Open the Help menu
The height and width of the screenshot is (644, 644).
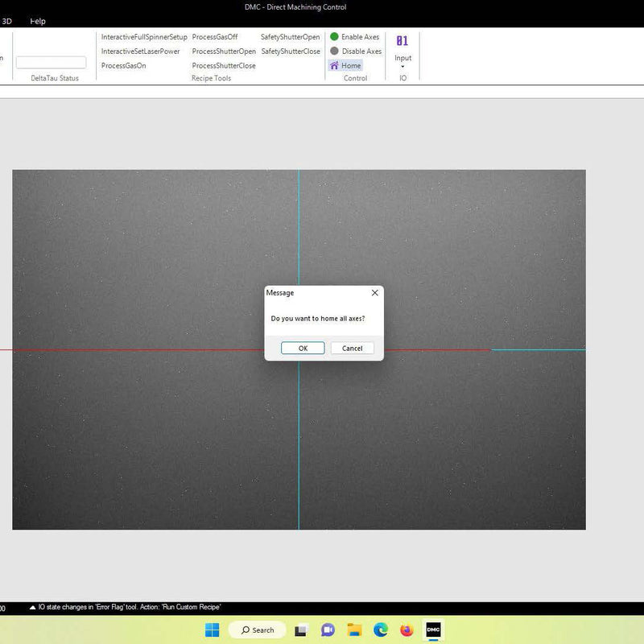click(x=38, y=22)
